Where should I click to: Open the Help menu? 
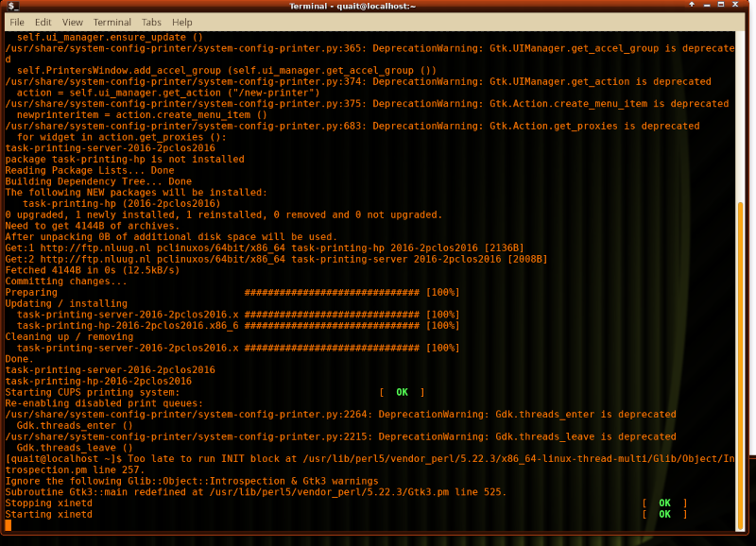(182, 22)
